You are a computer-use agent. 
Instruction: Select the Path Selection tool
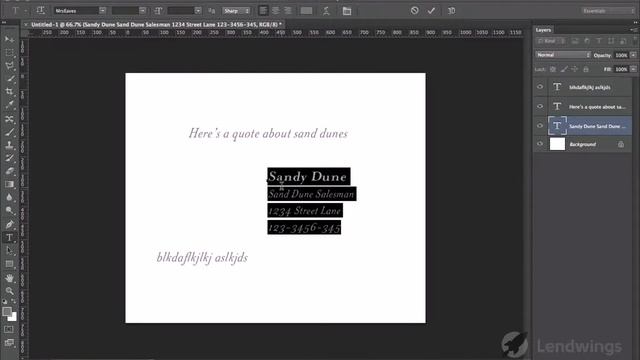pos(9,251)
